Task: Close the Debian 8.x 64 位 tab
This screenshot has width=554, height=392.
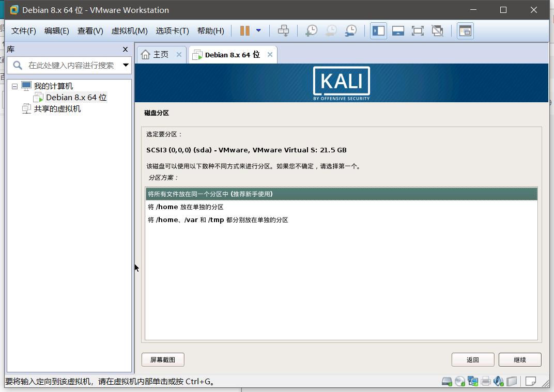Action: point(270,54)
